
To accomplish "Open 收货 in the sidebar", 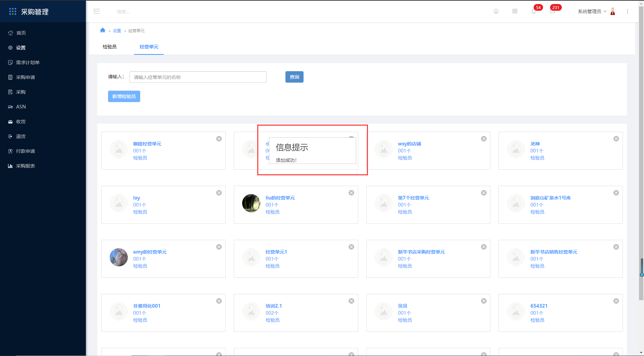I will 43,122.
